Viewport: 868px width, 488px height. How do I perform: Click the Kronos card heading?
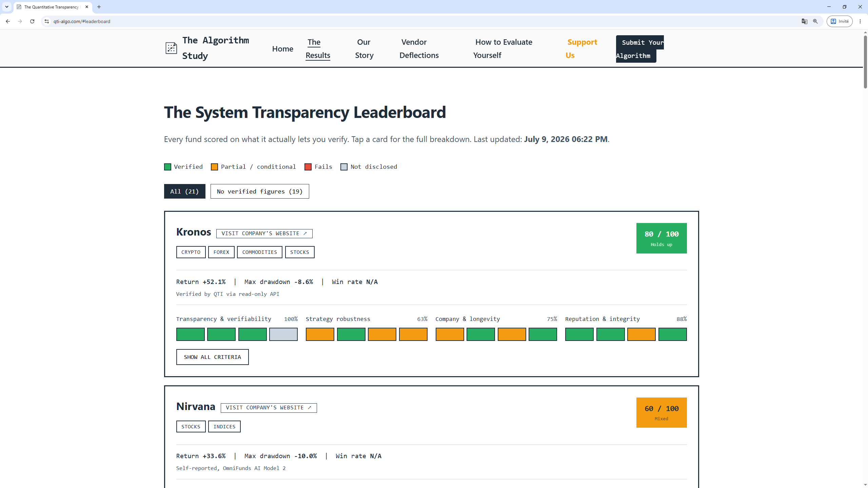pyautogui.click(x=194, y=232)
